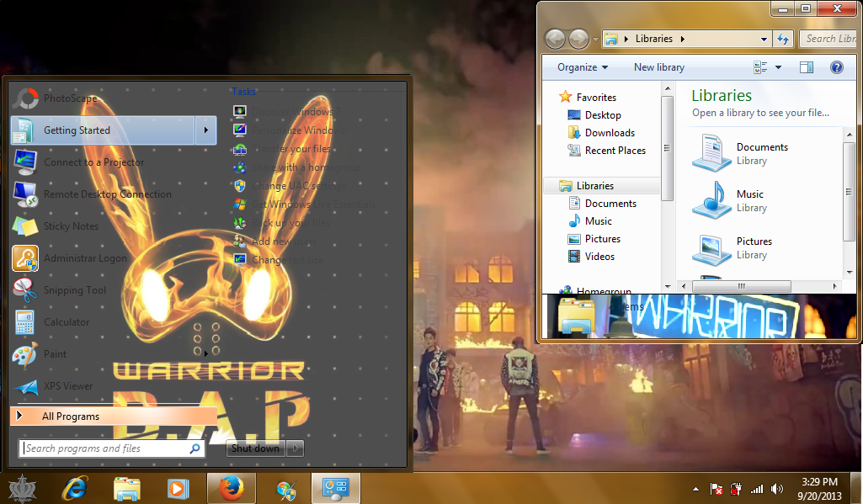Open the Documents Library item
This screenshot has width=863, height=504.
point(740,153)
